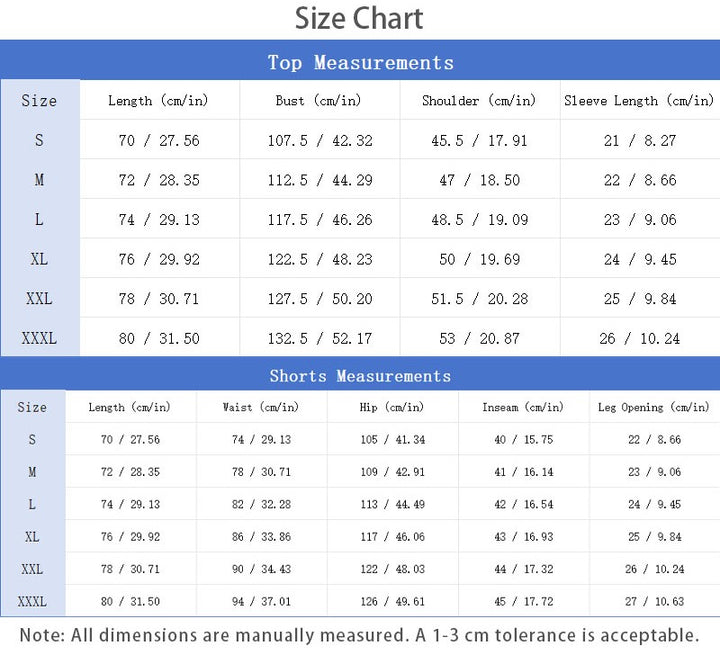
Task: Click the Leg Opening (cm/in) column header
Action: tap(653, 407)
